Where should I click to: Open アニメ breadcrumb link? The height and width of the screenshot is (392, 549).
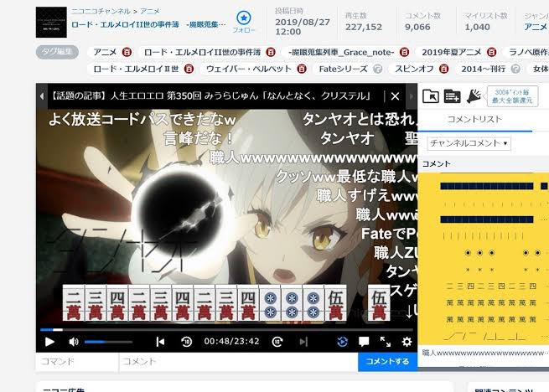point(150,11)
